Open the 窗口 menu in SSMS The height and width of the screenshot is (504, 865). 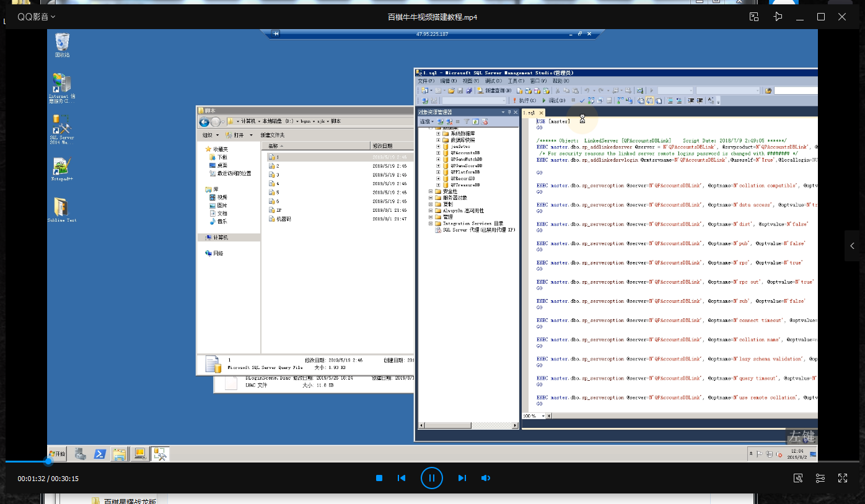click(538, 81)
